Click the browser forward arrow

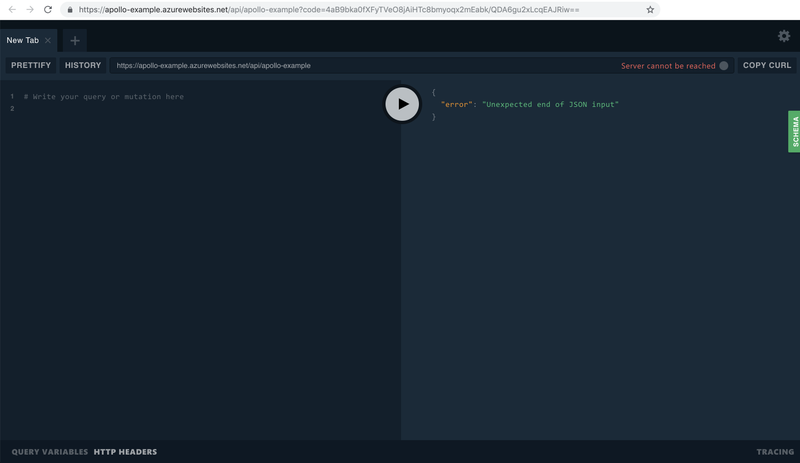[29, 9]
